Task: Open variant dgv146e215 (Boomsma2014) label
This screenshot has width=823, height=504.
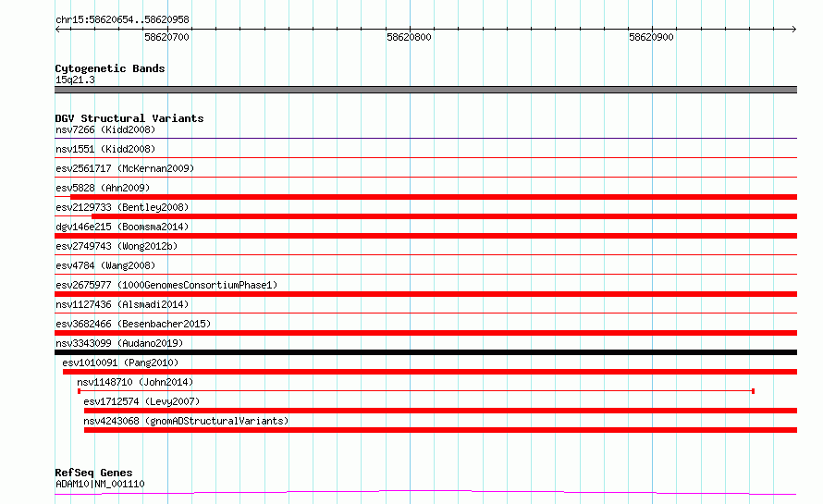Action: click(x=122, y=227)
